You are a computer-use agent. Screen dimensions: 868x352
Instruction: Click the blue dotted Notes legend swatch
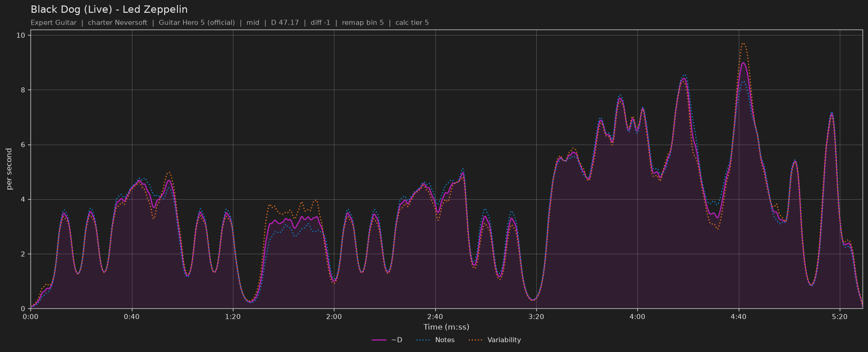[423, 340]
